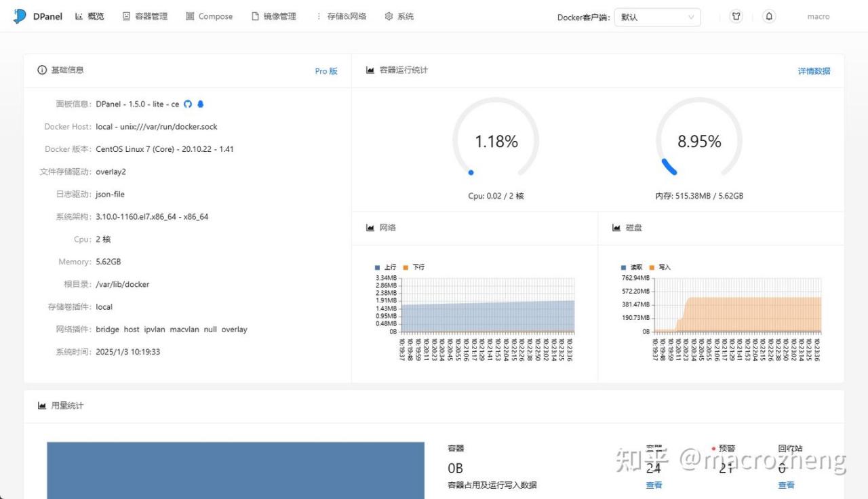Click the text Cpu: 0.02 / 2 核
The width and height of the screenshot is (868, 499).
(496, 196)
